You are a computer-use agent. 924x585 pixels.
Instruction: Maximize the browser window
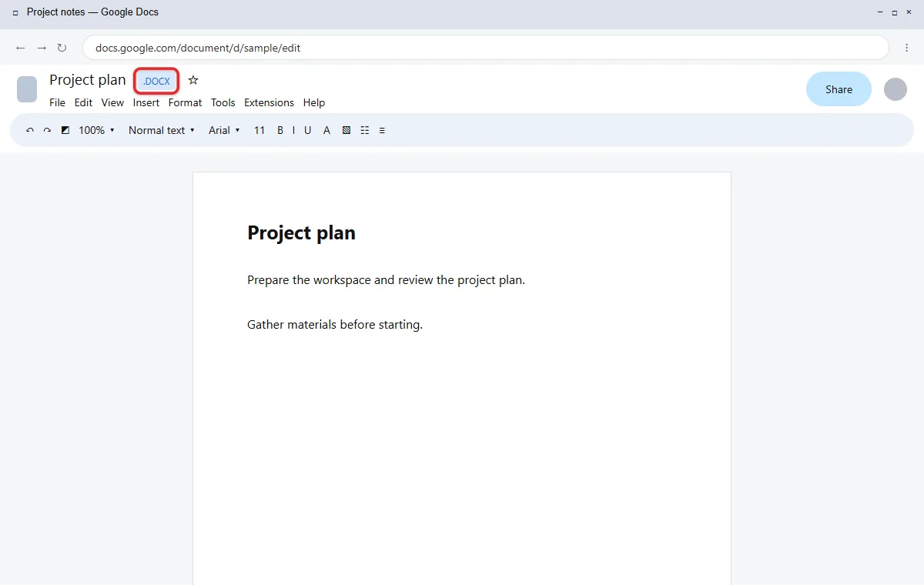(x=894, y=12)
